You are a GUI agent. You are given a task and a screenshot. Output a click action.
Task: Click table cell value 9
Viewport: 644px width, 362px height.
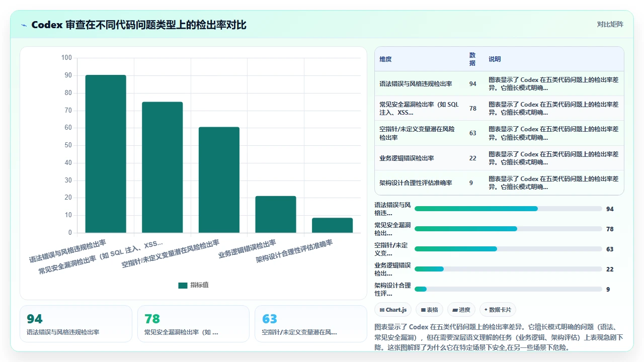[471, 183]
